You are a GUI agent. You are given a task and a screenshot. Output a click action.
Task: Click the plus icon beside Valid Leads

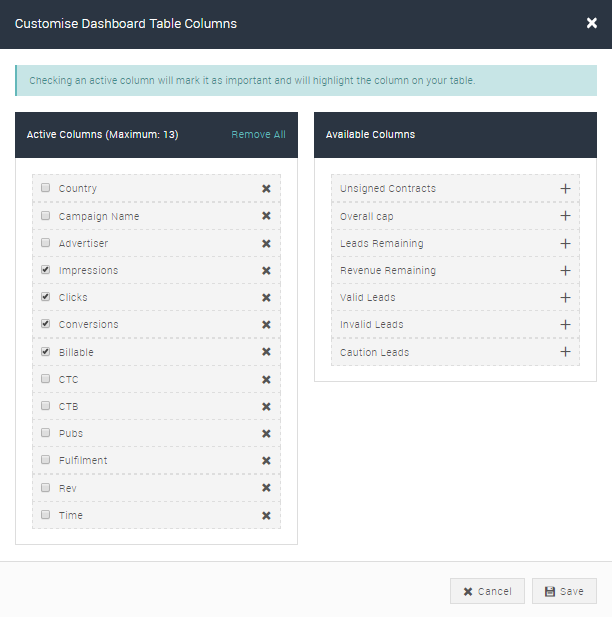(565, 298)
